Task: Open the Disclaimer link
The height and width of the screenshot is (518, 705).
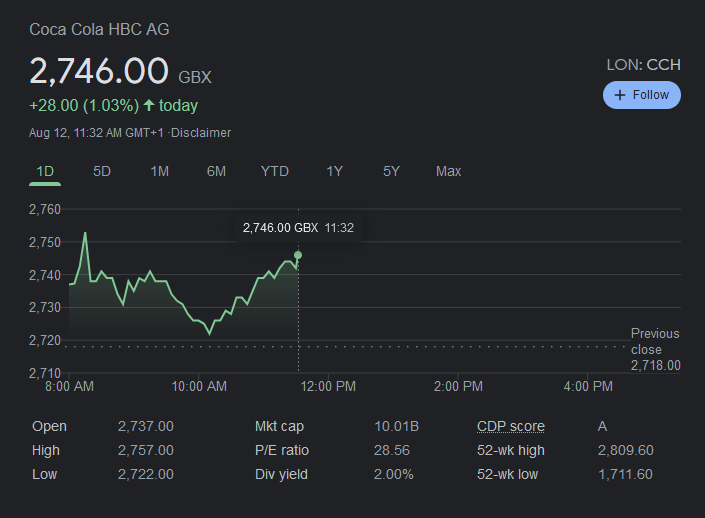Action: click(x=201, y=133)
